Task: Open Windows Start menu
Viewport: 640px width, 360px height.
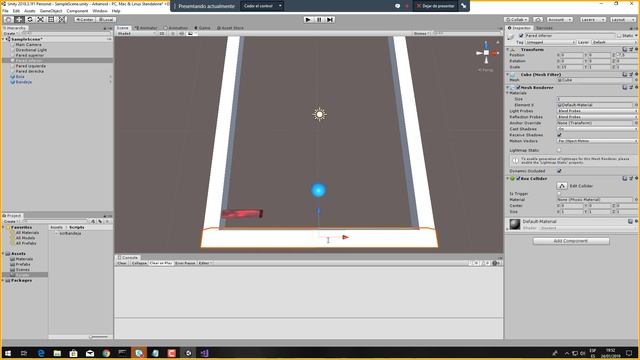Action: coord(8,353)
